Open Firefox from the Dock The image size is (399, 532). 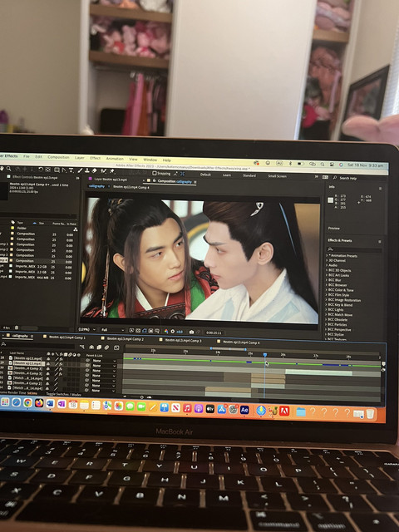(x=39, y=403)
